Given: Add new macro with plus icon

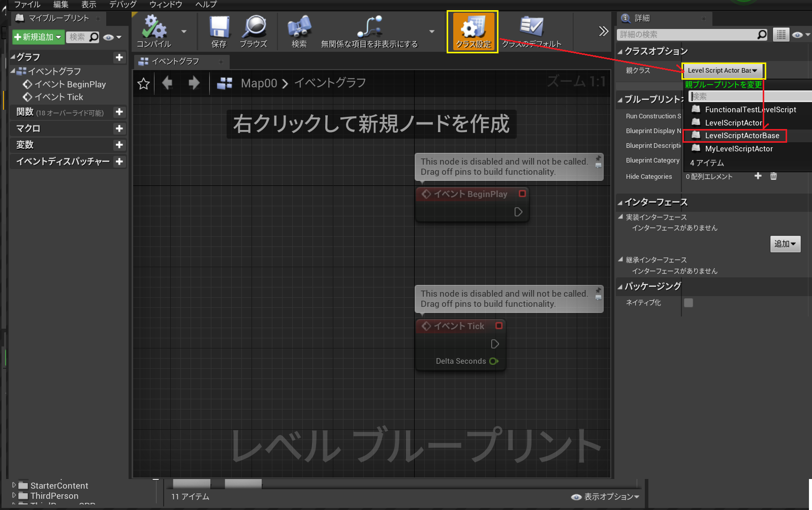Looking at the screenshot, I should tap(119, 129).
